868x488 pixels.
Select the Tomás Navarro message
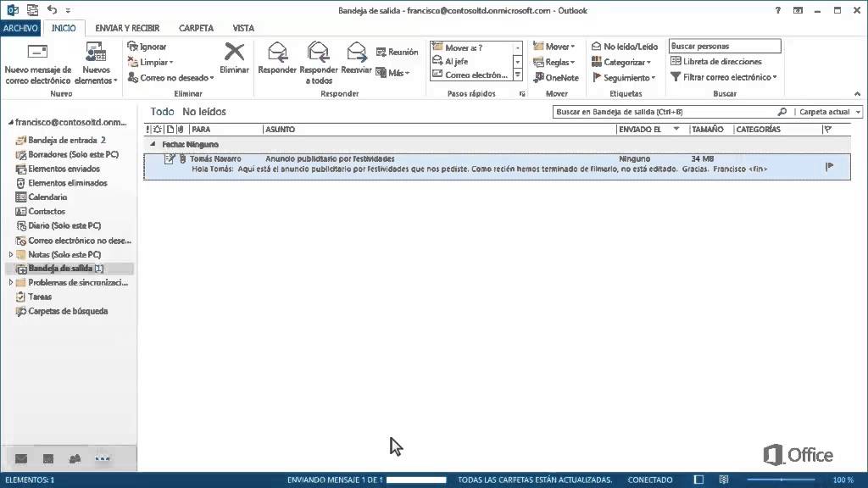click(497, 167)
